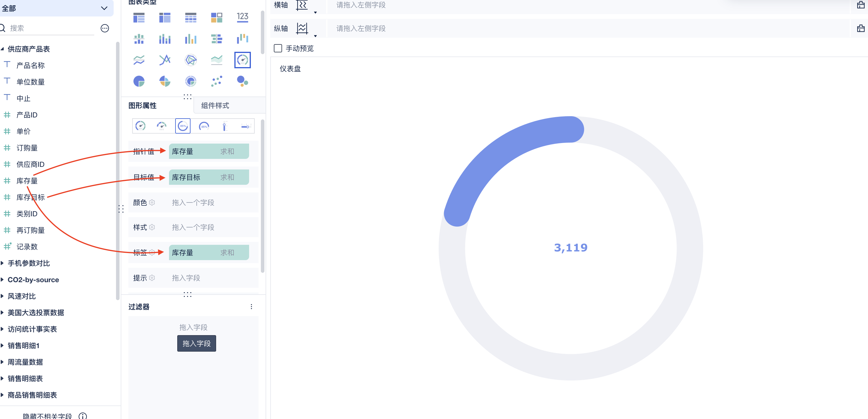Select the radar chart type icon
This screenshot has width=868, height=419.
point(191,60)
